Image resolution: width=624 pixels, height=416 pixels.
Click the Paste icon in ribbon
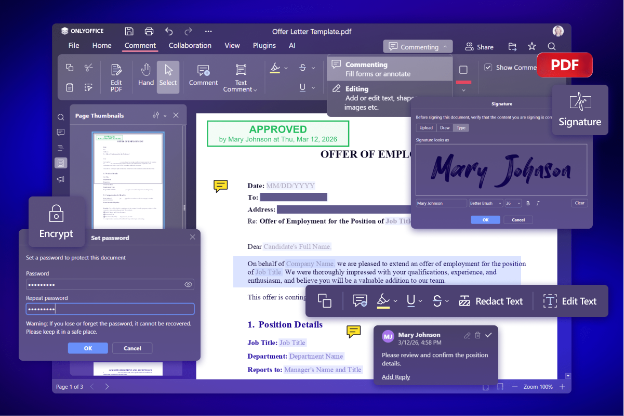(x=70, y=87)
